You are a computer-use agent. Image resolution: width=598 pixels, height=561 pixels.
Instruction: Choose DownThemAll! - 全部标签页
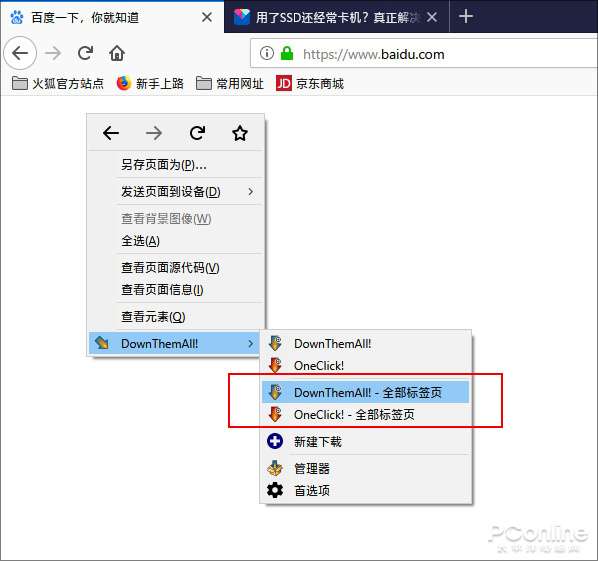(365, 392)
